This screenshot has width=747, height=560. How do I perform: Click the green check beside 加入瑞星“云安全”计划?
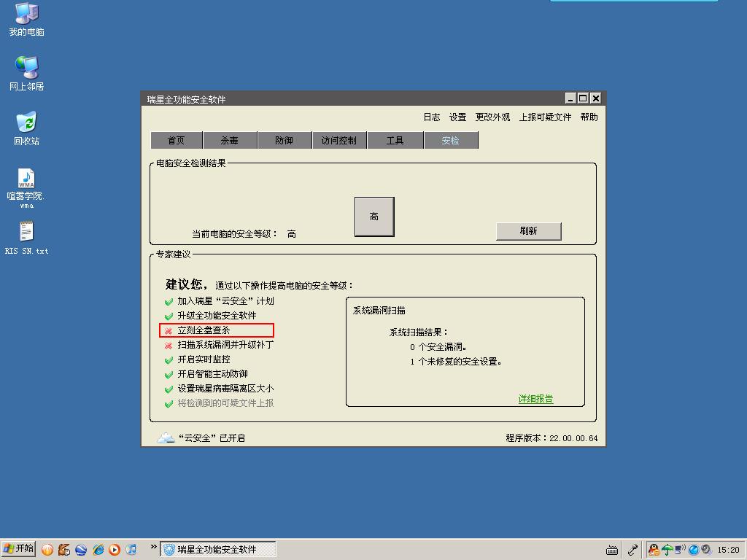click(169, 301)
